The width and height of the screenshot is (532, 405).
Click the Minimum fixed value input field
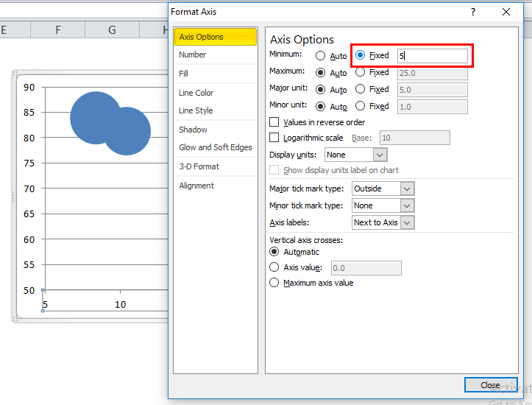pos(433,56)
